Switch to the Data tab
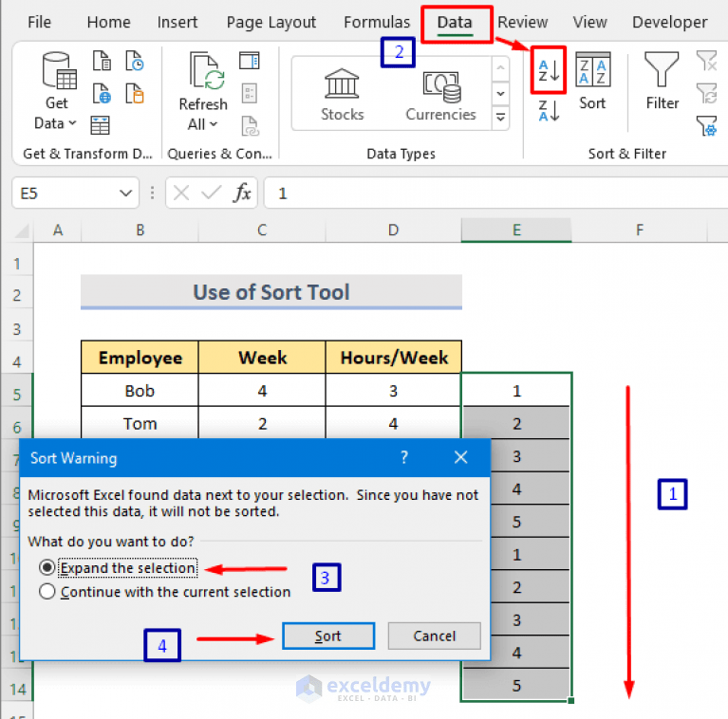Image resolution: width=728 pixels, height=719 pixels. click(455, 23)
